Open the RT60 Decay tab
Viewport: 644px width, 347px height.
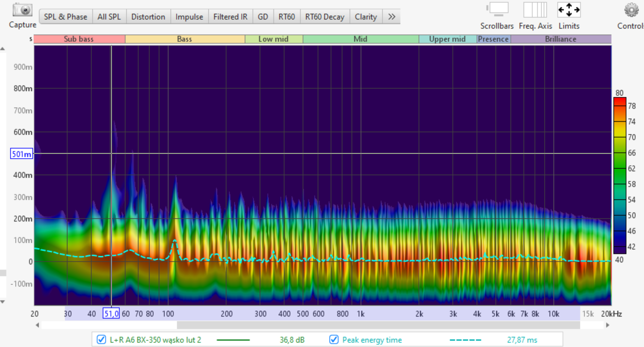pyautogui.click(x=324, y=17)
